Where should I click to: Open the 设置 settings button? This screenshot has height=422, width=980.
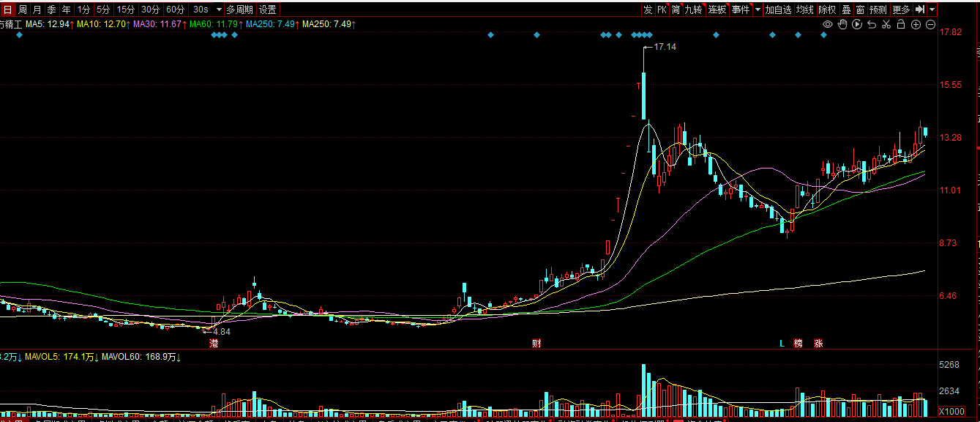[x=268, y=10]
